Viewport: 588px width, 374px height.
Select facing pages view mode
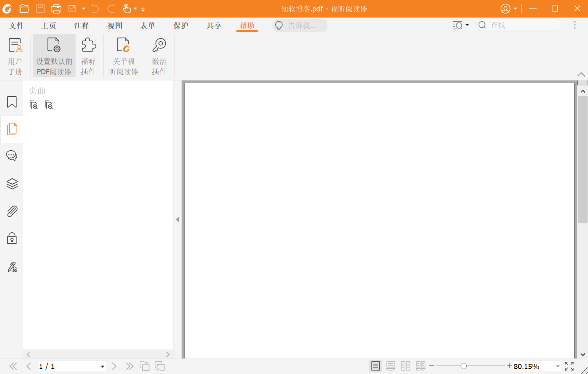tap(405, 366)
